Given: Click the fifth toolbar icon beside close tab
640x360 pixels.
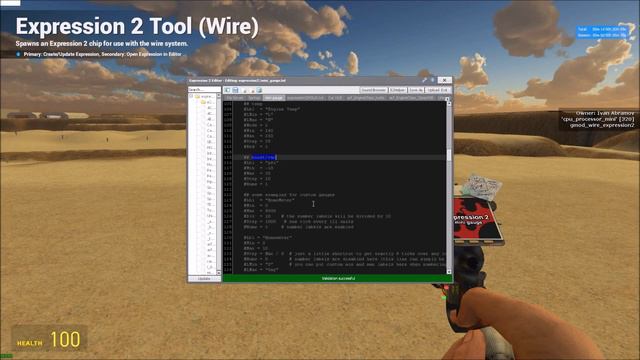Looking at the screenshot, I should pyautogui.click(x=259, y=90).
